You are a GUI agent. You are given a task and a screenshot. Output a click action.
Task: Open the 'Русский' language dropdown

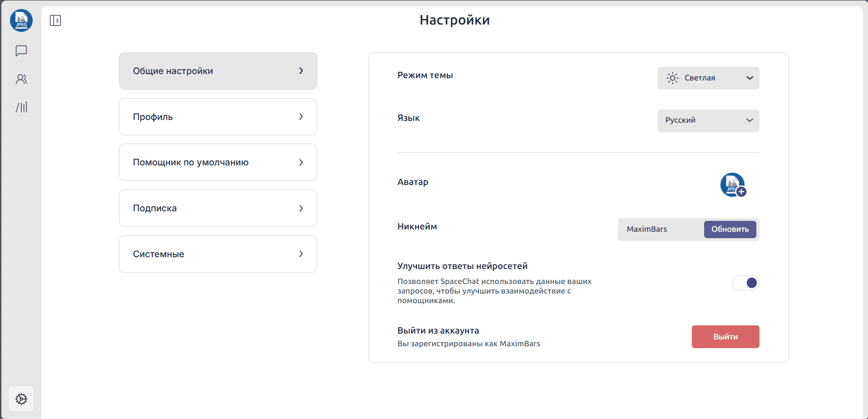coord(708,120)
